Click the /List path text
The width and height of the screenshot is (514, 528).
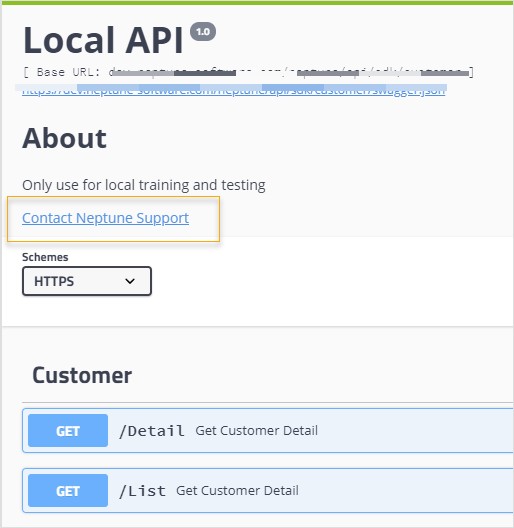click(x=142, y=491)
